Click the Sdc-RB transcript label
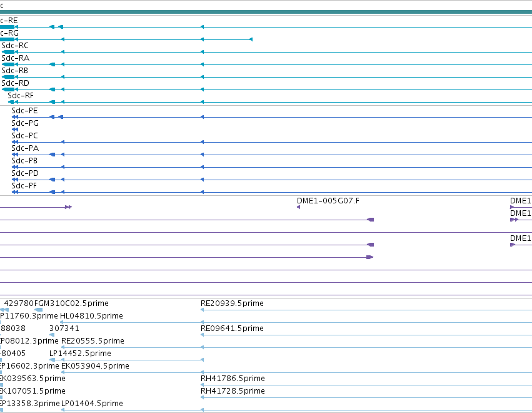 14,71
